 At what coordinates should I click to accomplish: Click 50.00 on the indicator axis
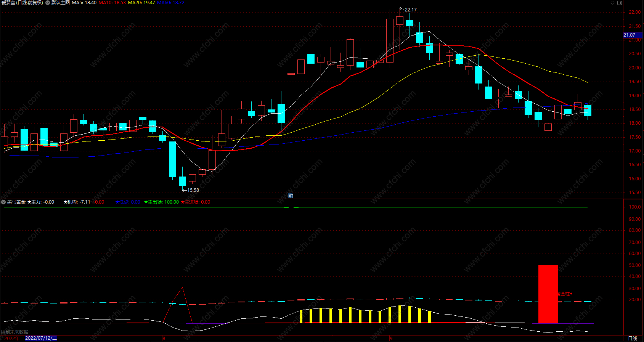[x=635, y=265]
